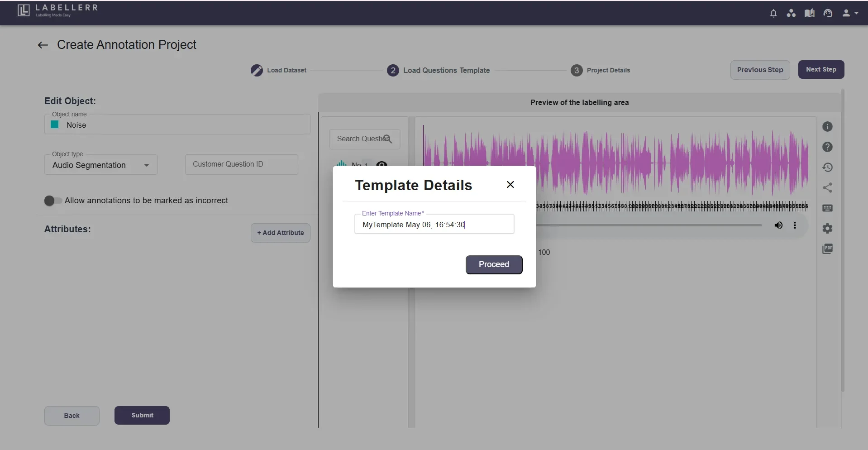Click the Proceed button

[494, 264]
